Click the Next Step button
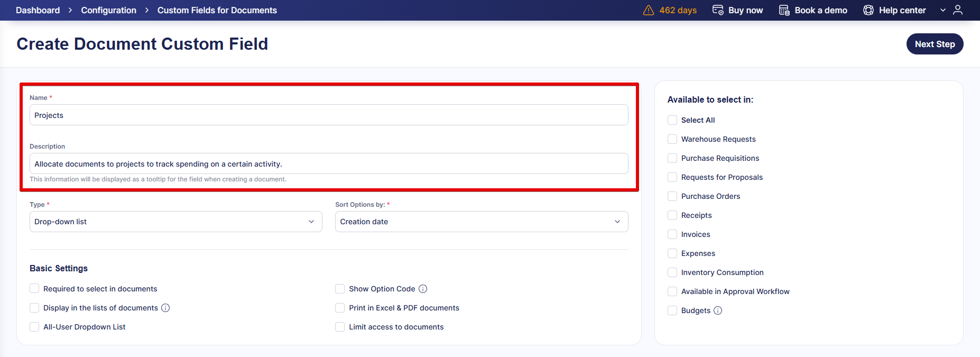 click(935, 44)
